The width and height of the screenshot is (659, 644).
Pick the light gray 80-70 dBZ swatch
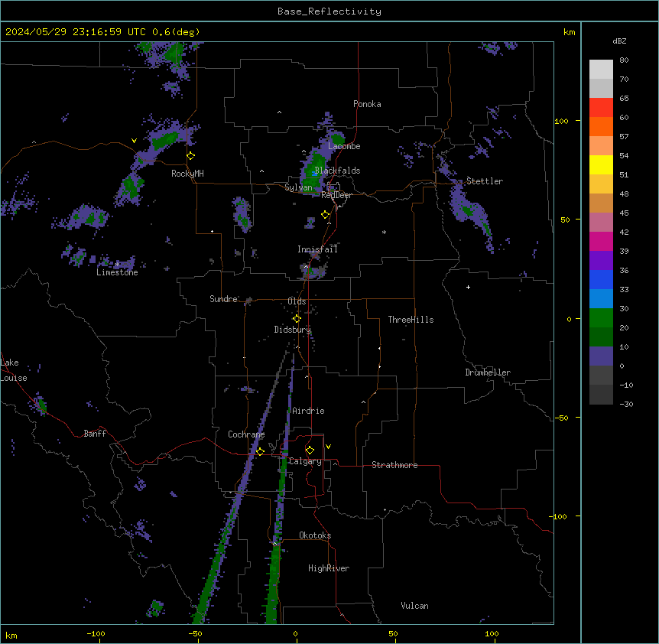tap(601, 70)
